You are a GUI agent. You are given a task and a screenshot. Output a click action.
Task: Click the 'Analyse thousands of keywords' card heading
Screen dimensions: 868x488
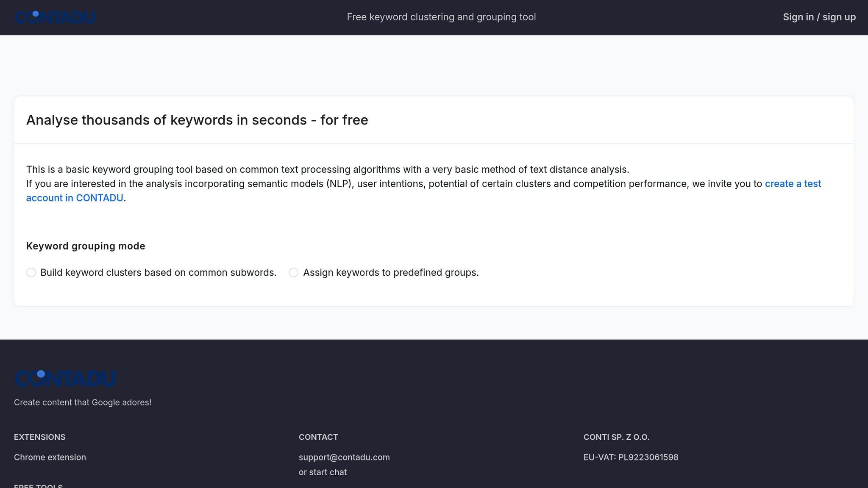pos(197,120)
